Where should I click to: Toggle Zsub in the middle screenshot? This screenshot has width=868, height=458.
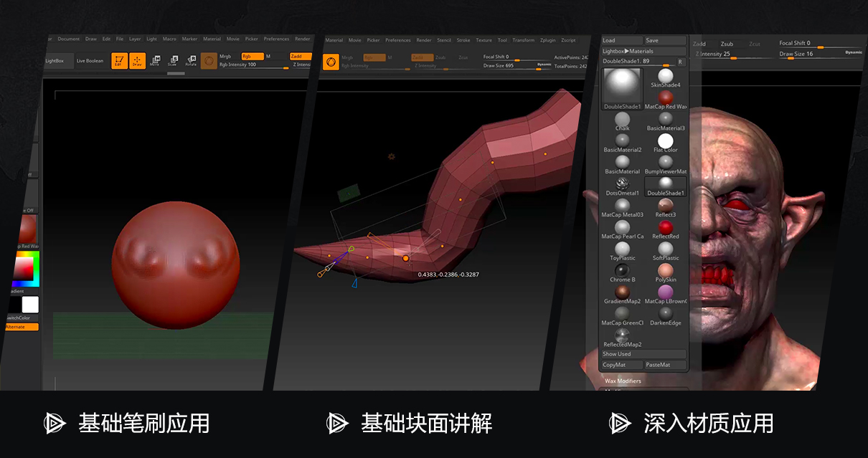(x=440, y=57)
